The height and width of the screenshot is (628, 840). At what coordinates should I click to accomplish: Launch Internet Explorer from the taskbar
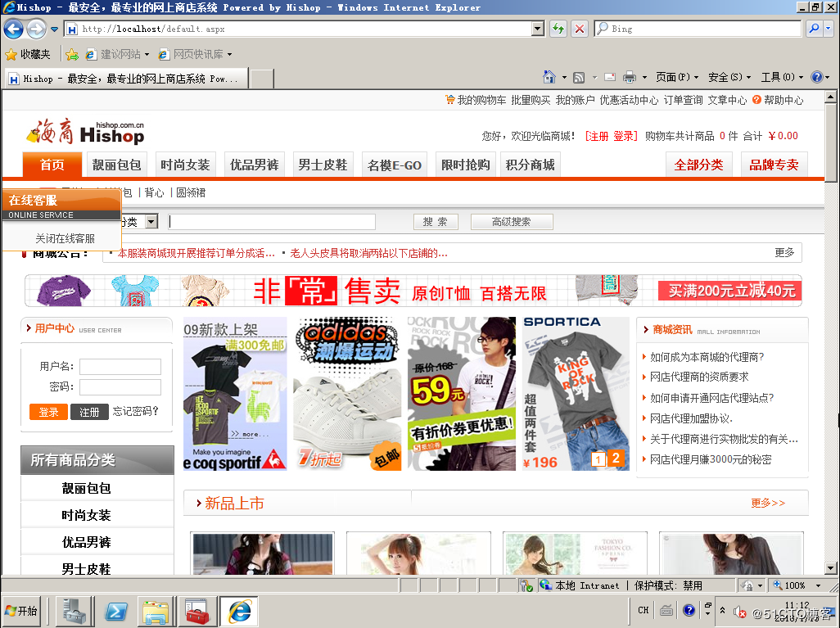239,612
